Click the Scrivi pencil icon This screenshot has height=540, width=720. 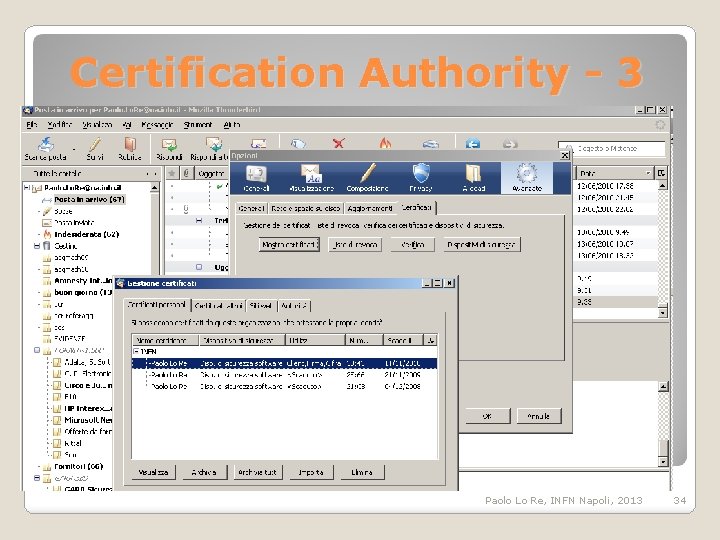coord(95,144)
